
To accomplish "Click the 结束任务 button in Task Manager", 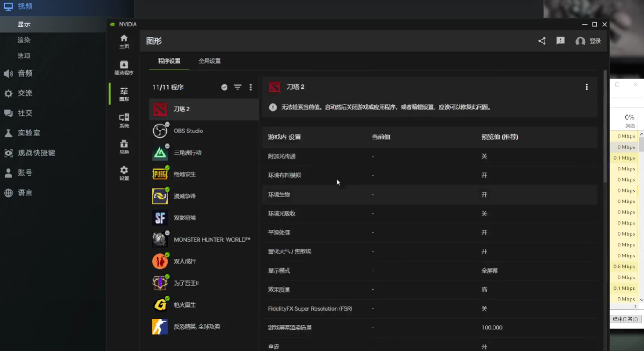I will [625, 319].
